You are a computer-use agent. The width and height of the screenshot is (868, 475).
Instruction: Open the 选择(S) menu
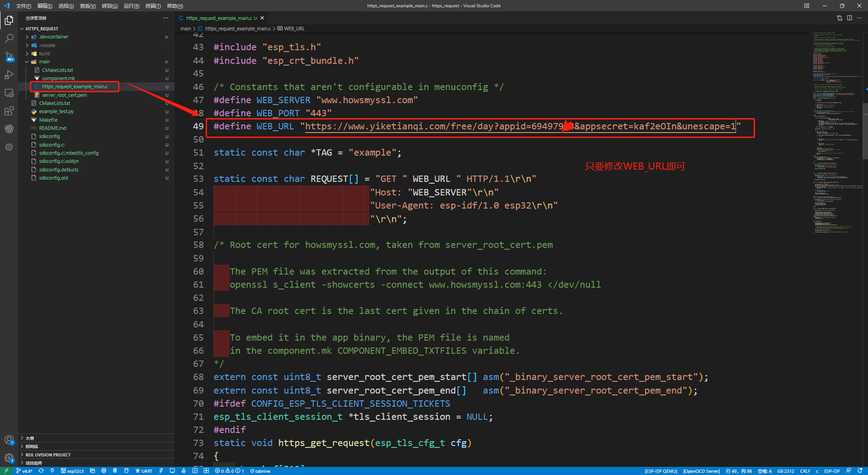click(66, 6)
